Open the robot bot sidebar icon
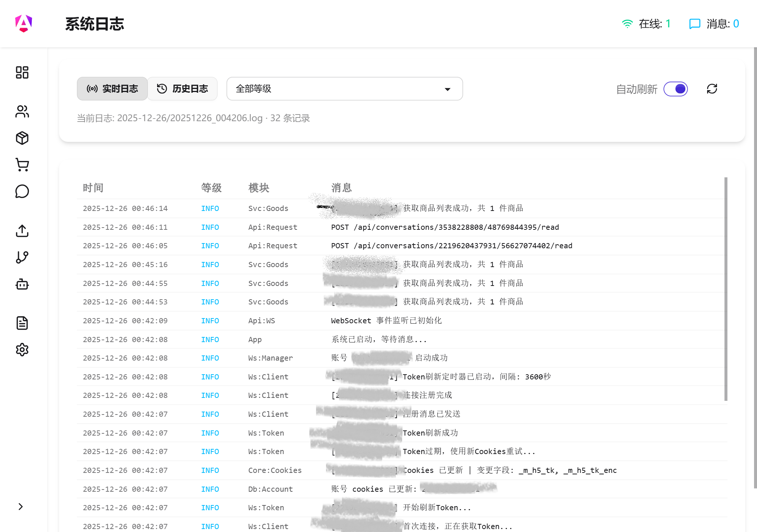This screenshot has width=757, height=532. pyautogui.click(x=22, y=284)
